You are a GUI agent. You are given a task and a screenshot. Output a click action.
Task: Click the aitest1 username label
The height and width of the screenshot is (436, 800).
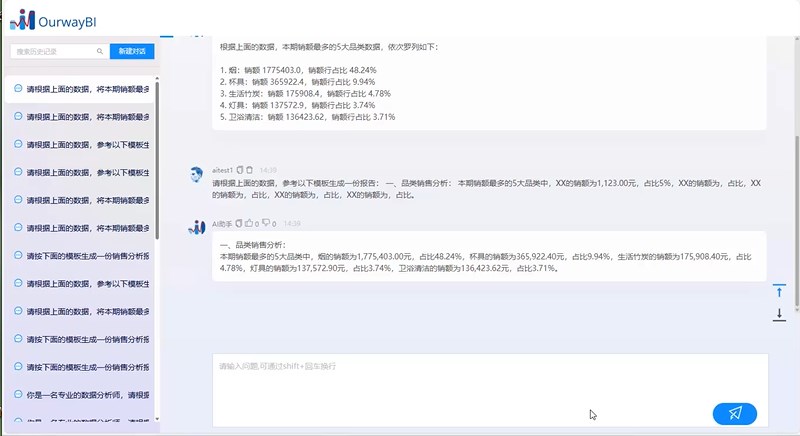tap(222, 170)
